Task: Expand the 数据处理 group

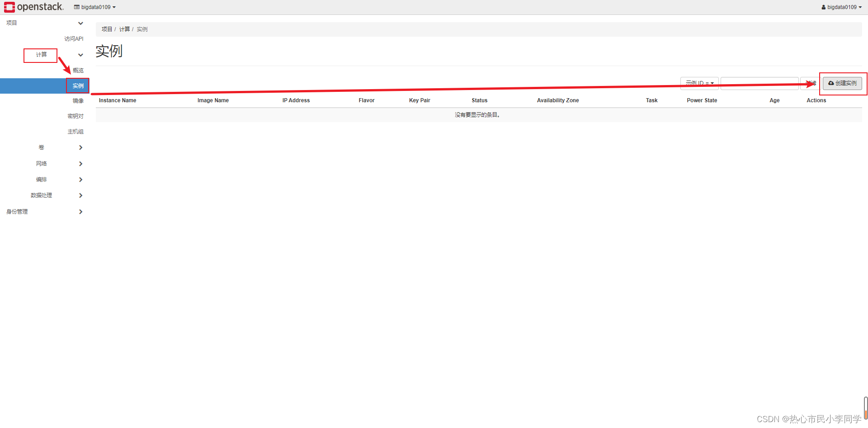Action: click(x=44, y=195)
